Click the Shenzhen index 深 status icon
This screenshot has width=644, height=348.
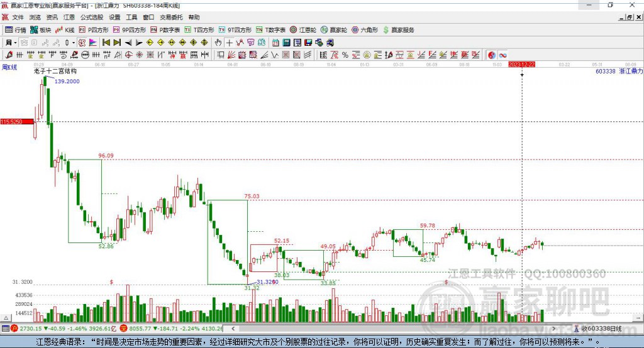[x=124, y=329]
